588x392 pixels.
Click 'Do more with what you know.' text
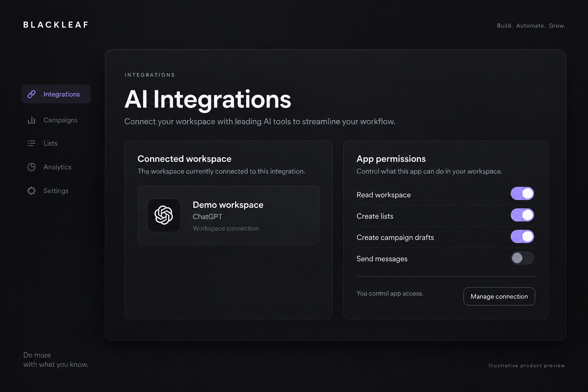click(x=56, y=360)
